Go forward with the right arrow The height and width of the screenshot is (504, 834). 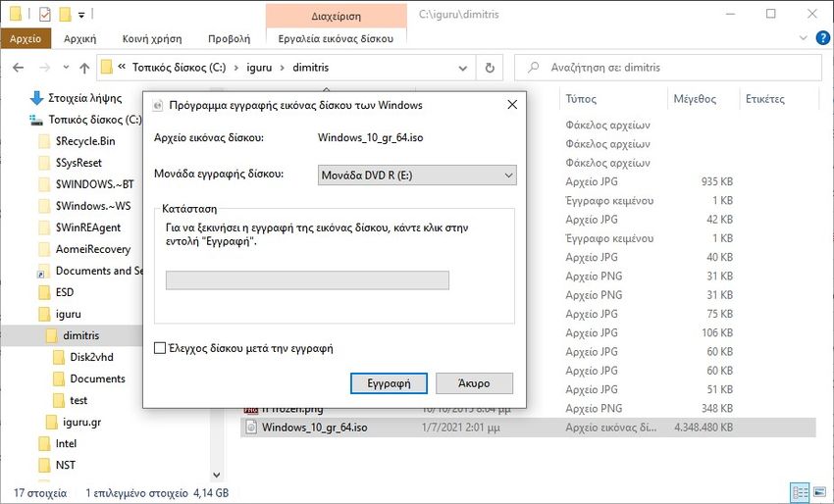(x=45, y=68)
